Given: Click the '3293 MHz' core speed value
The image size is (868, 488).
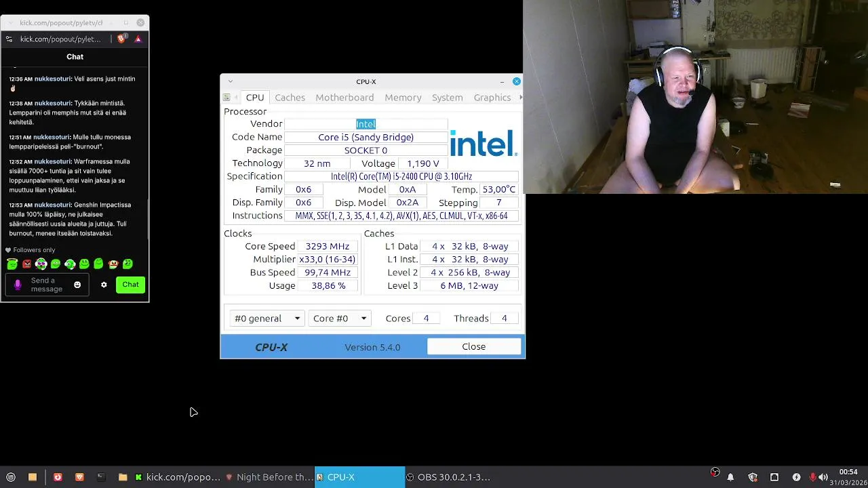Looking at the screenshot, I should click(x=328, y=247).
